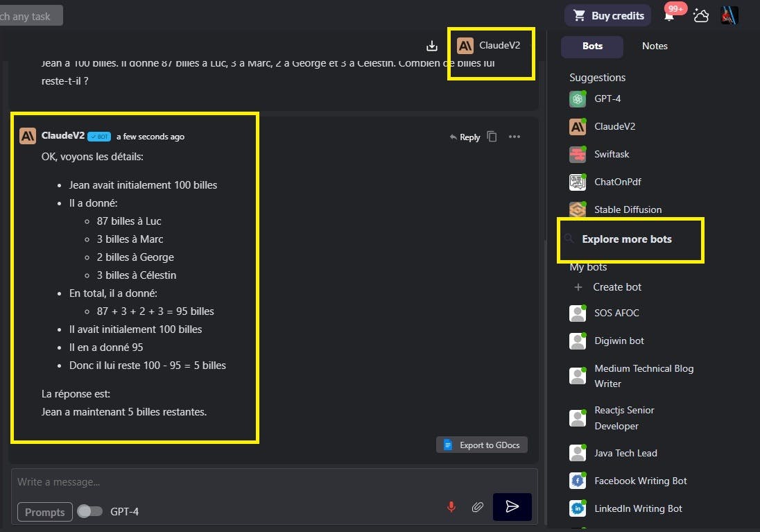The width and height of the screenshot is (760, 532).
Task: Switch to the Bots tab
Action: (592, 46)
